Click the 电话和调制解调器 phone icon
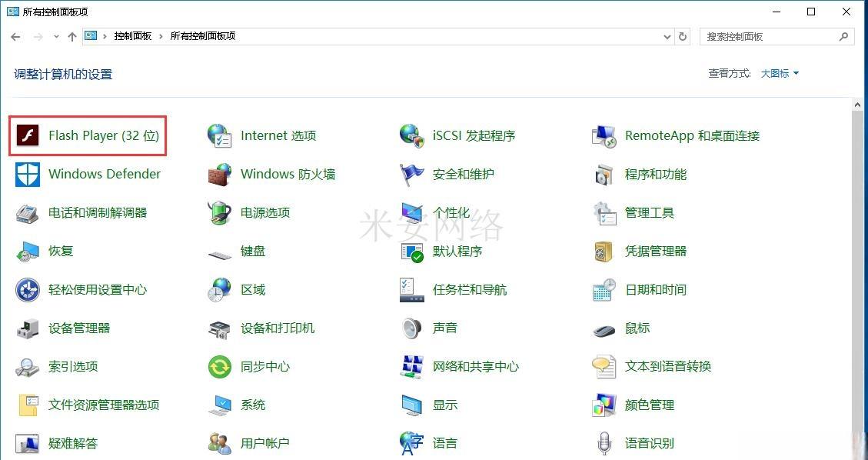The image size is (868, 460). point(28,212)
